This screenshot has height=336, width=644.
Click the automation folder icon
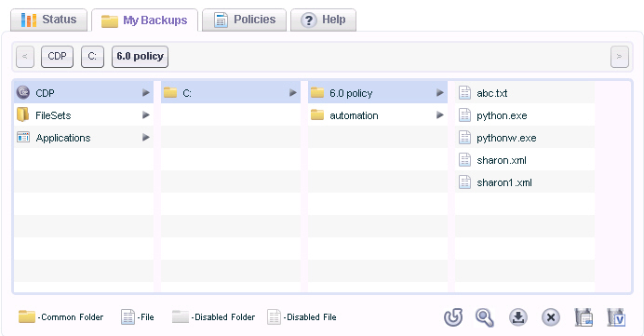click(317, 115)
